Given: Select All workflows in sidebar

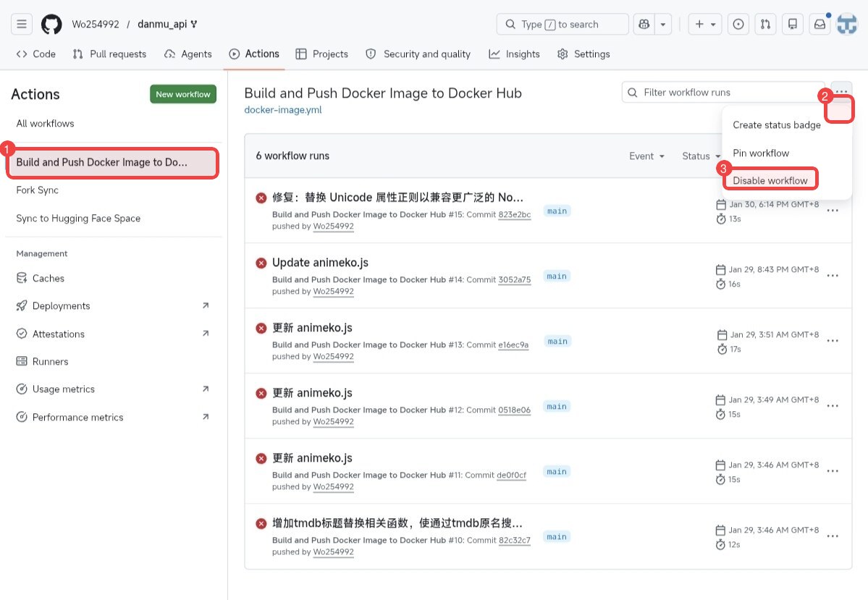Looking at the screenshot, I should 45,124.
